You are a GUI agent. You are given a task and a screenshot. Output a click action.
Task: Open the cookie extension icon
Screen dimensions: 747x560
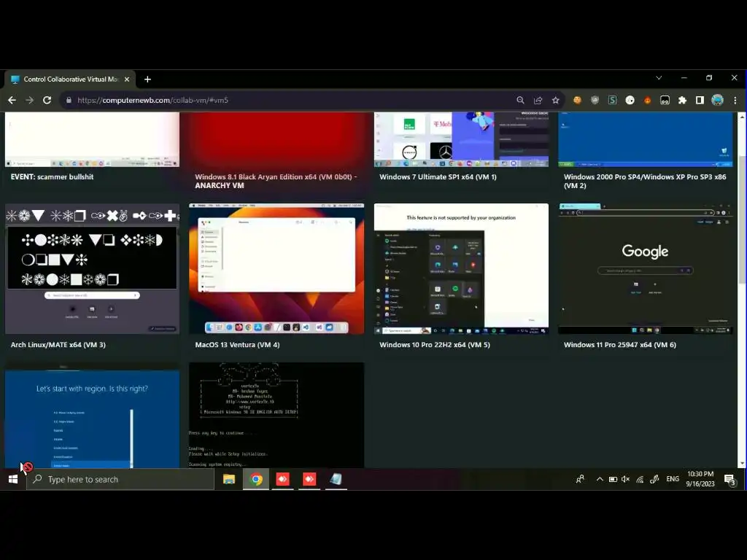(577, 100)
